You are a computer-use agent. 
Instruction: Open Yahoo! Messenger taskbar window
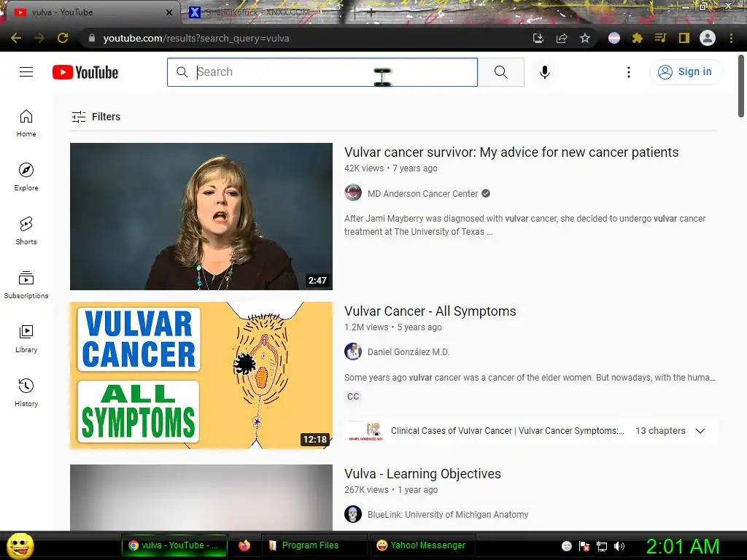point(421,545)
